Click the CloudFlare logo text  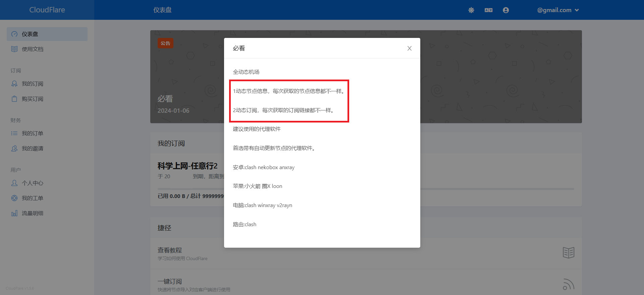[x=47, y=10]
